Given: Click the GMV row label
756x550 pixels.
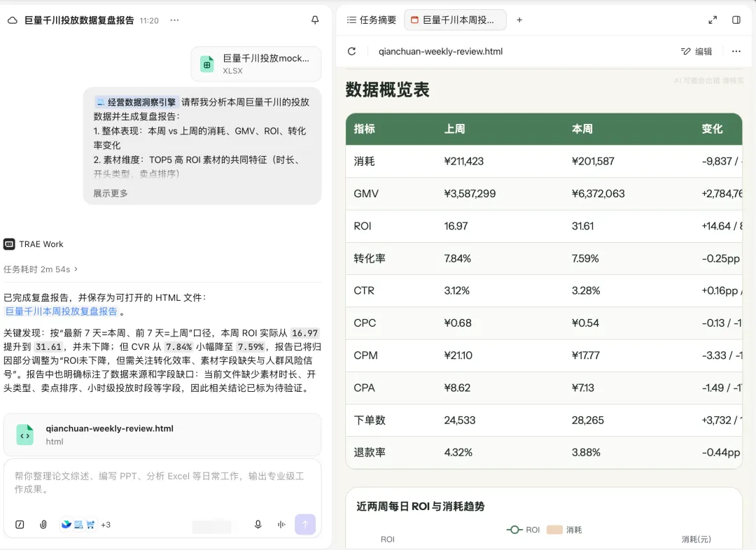Looking at the screenshot, I should pyautogui.click(x=366, y=193).
